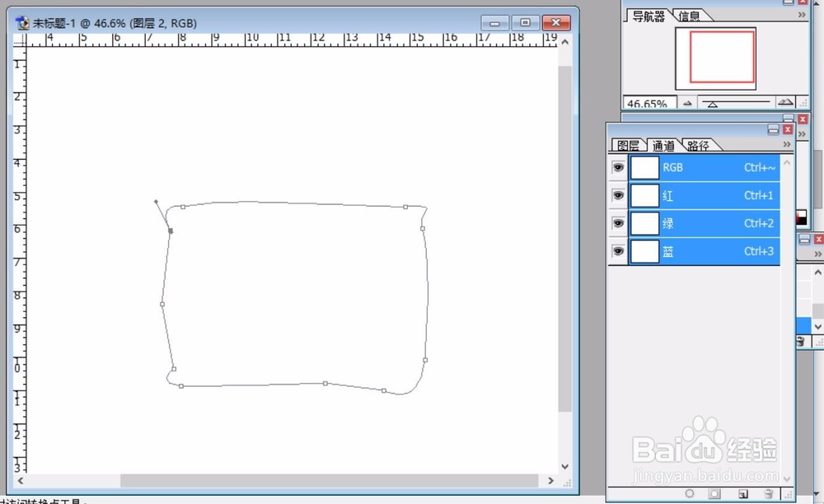Create new channel icon
Viewport: 824px width, 504px height.
click(x=742, y=493)
